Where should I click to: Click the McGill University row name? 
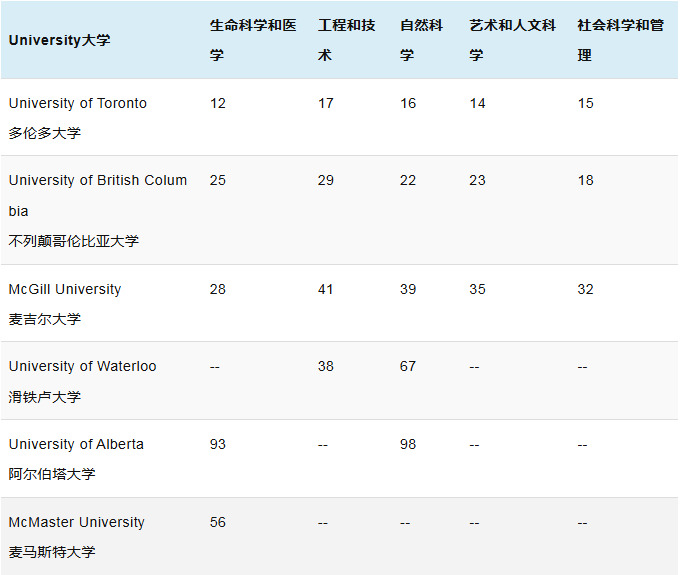coord(65,289)
